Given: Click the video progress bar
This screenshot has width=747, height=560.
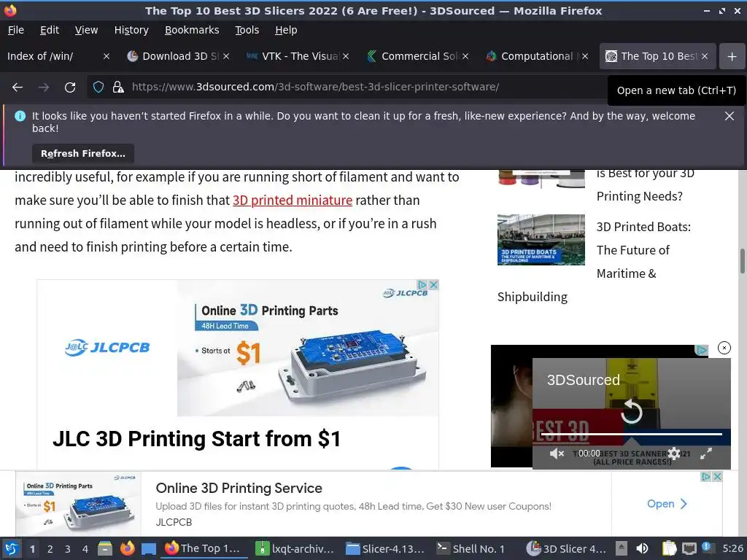Looking at the screenshot, I should click(631, 435).
